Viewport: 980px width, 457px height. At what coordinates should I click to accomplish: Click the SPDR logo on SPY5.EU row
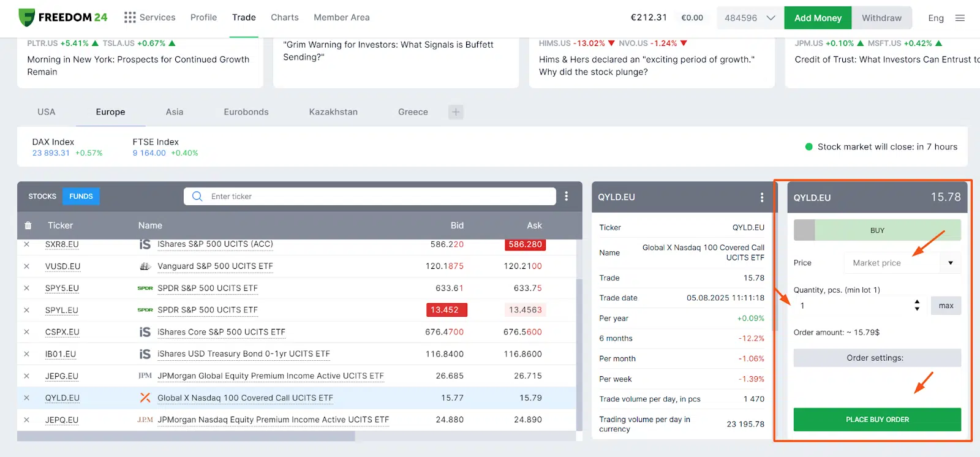145,288
